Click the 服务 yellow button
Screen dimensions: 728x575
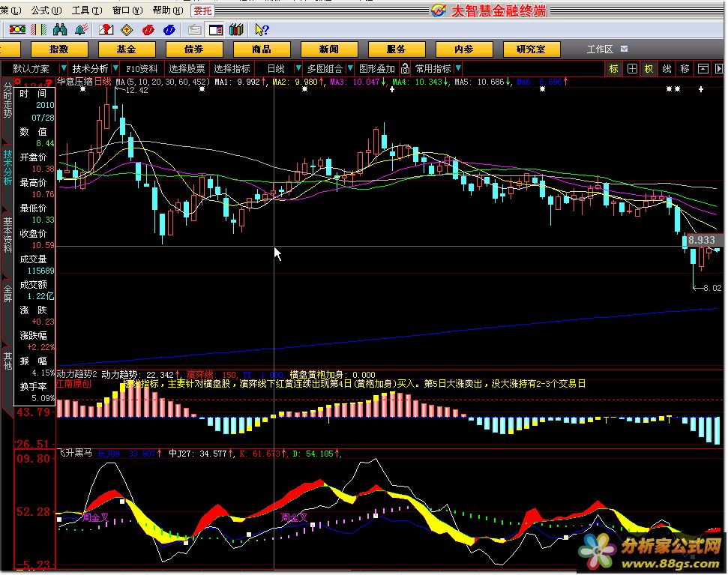point(396,49)
